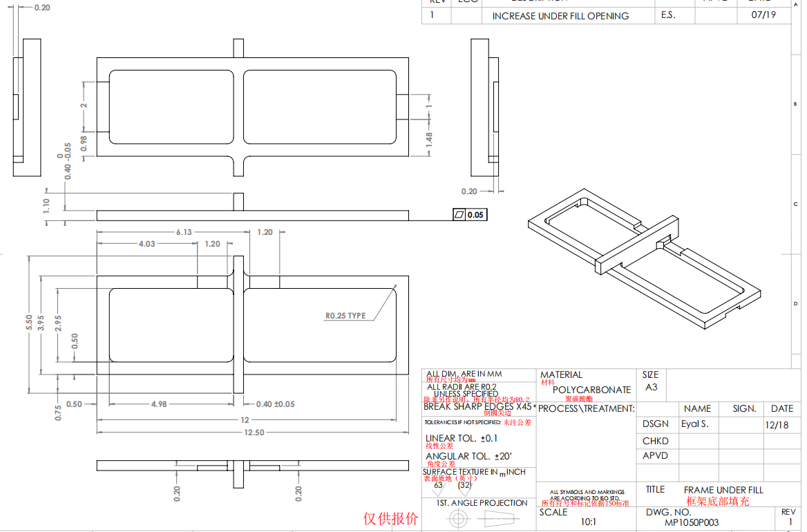Select the 'SIGN.' column header

click(745, 408)
